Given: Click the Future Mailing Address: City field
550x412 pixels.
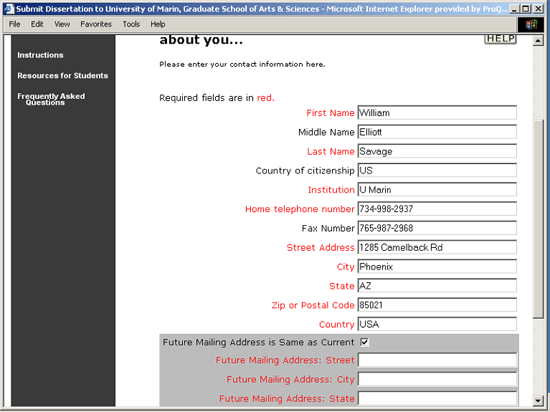Looking at the screenshot, I should (437, 379).
